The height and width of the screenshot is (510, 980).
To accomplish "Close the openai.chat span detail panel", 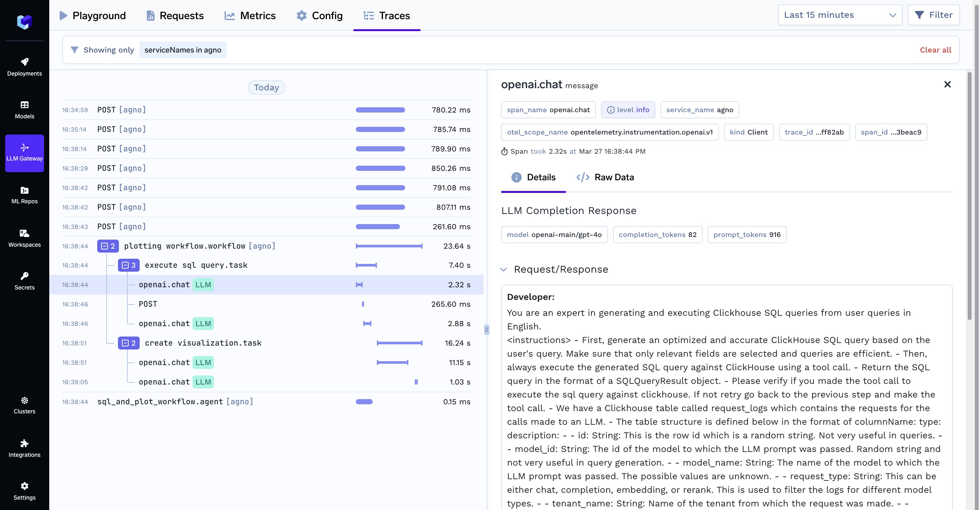I will [948, 85].
